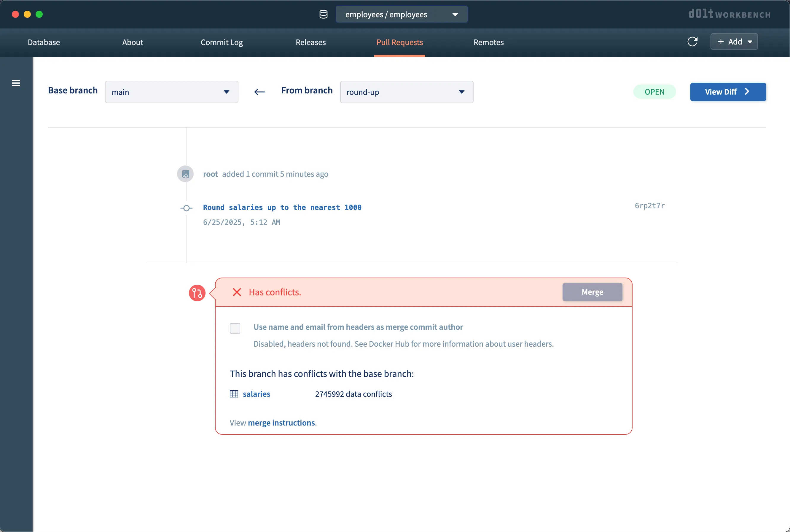Select the commit graph node icon
Viewport: 790px width, 532px height.
(186, 207)
